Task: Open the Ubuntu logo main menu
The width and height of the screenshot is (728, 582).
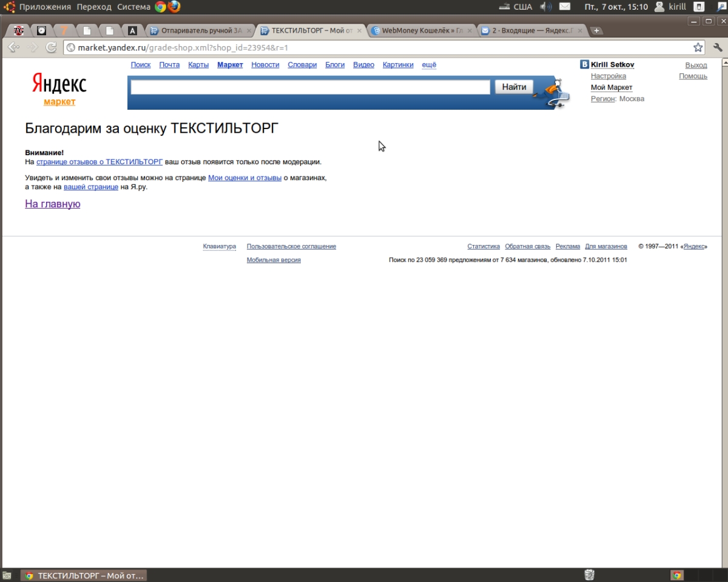Action: click(10, 7)
